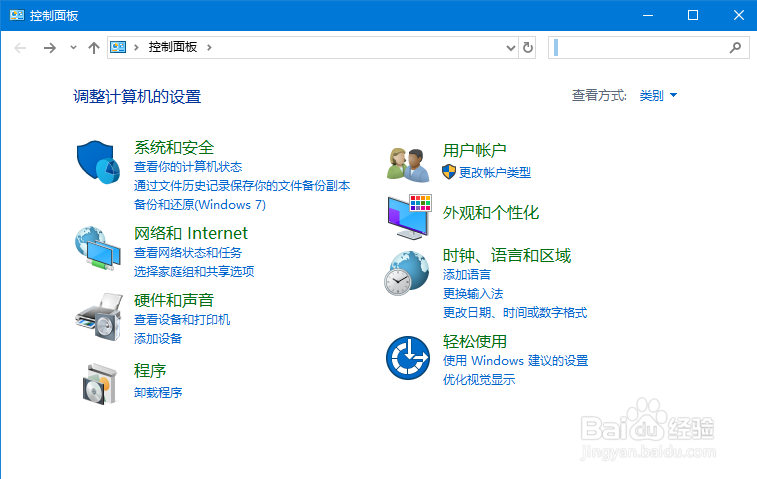Click 使用 Windows 建议的设置 link

(516, 361)
